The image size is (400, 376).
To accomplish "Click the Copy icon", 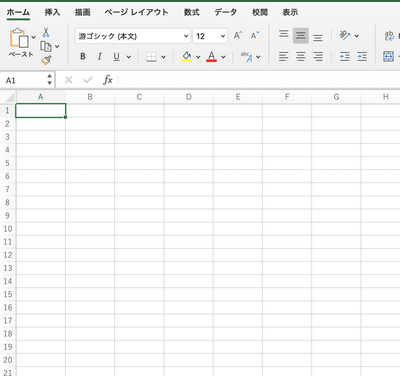I will (46, 46).
